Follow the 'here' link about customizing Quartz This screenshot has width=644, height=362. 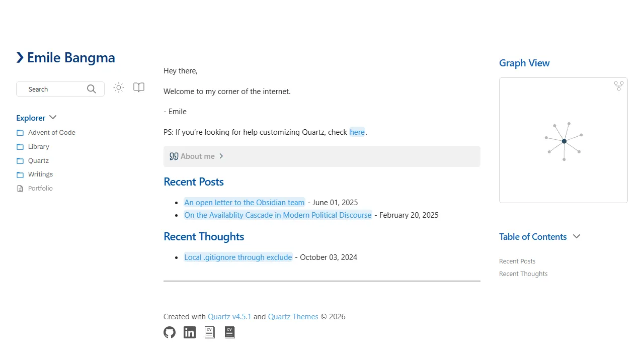[357, 132]
